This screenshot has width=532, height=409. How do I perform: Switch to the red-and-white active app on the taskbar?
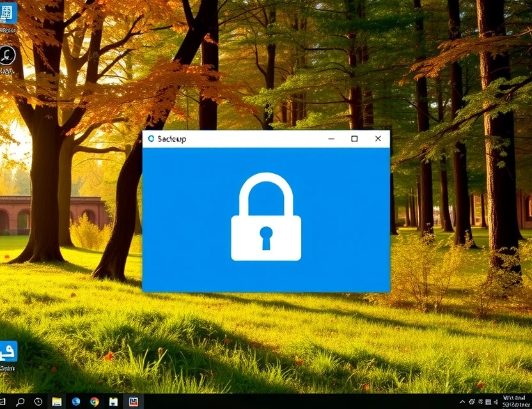coord(134,402)
